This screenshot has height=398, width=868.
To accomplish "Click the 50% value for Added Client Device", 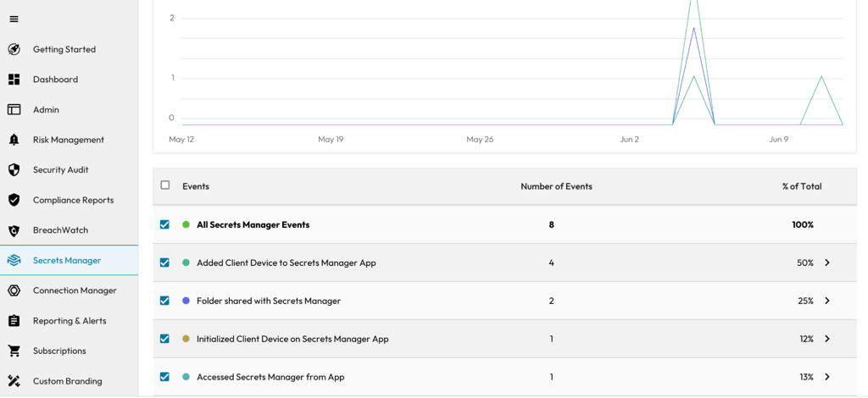I will (x=805, y=263).
